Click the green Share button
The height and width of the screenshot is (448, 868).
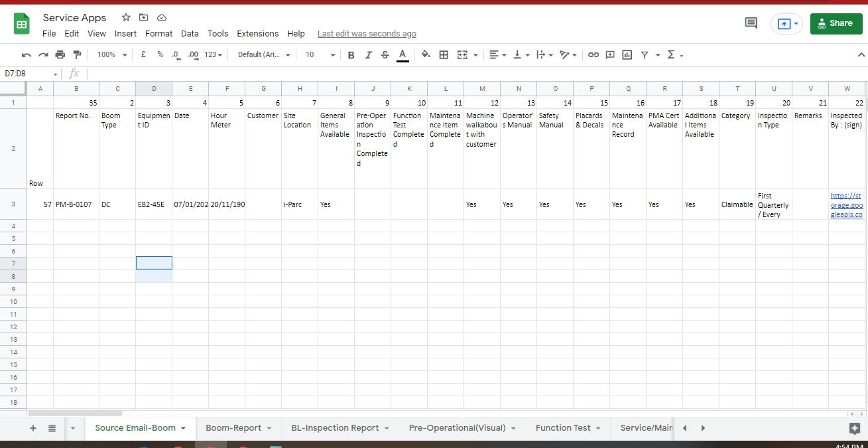pyautogui.click(x=836, y=23)
